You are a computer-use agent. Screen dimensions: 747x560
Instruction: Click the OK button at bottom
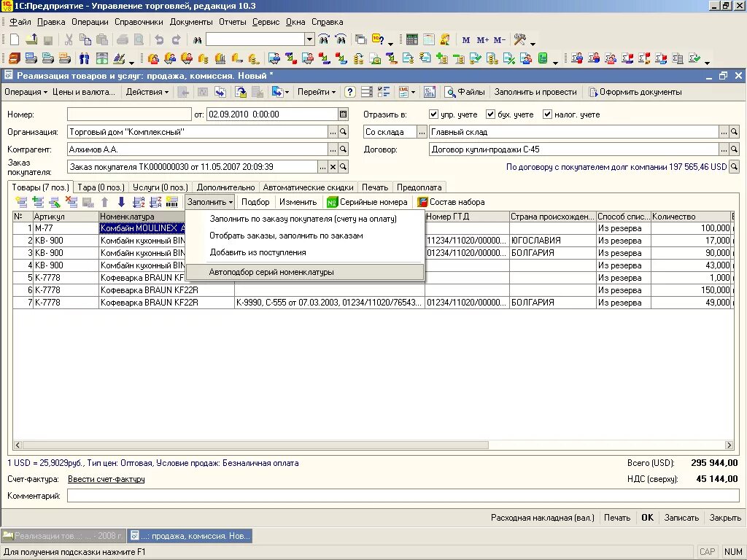click(647, 518)
